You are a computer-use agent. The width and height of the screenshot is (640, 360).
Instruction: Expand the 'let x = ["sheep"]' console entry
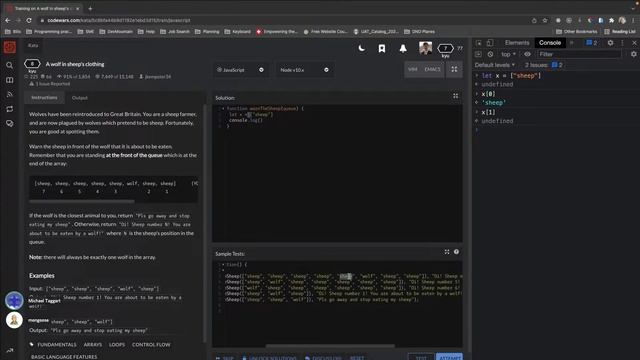(476, 76)
